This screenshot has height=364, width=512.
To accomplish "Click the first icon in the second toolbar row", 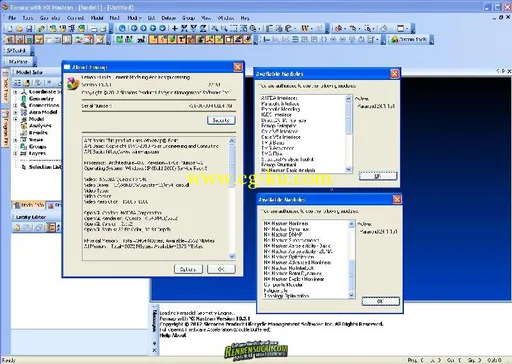I will click(10, 40).
